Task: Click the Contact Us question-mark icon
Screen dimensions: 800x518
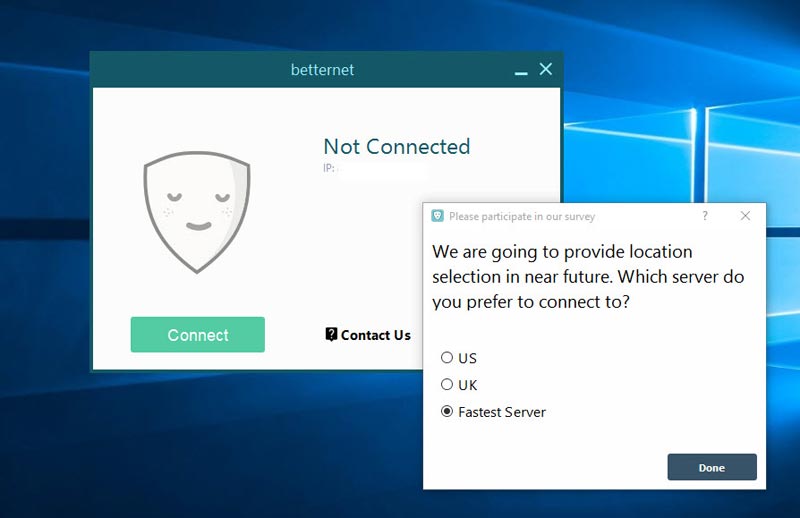Action: click(x=331, y=334)
